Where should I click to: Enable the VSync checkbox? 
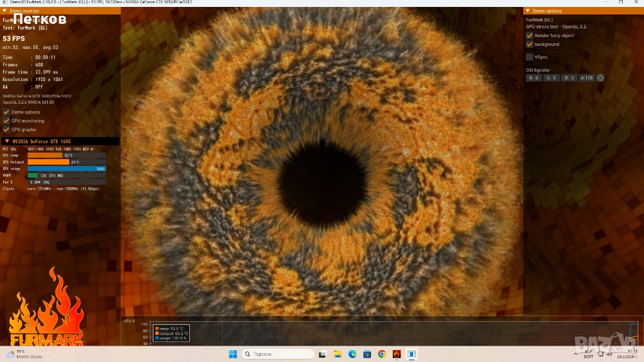530,57
